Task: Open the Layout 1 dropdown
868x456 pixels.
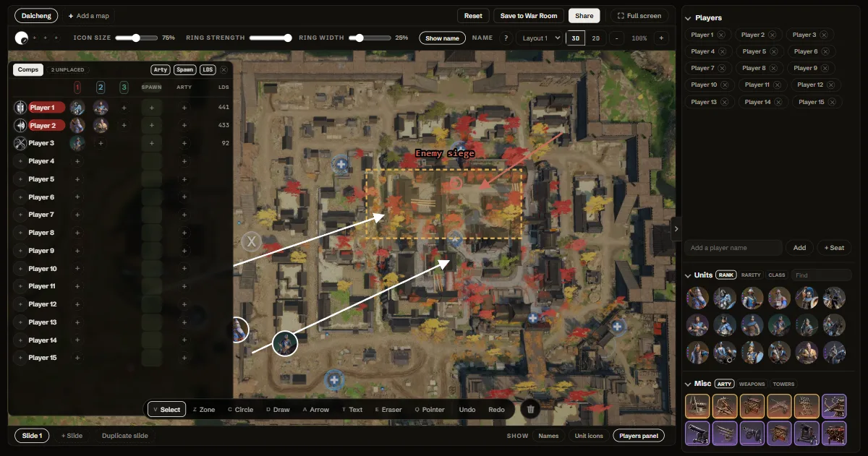Action: (541, 38)
